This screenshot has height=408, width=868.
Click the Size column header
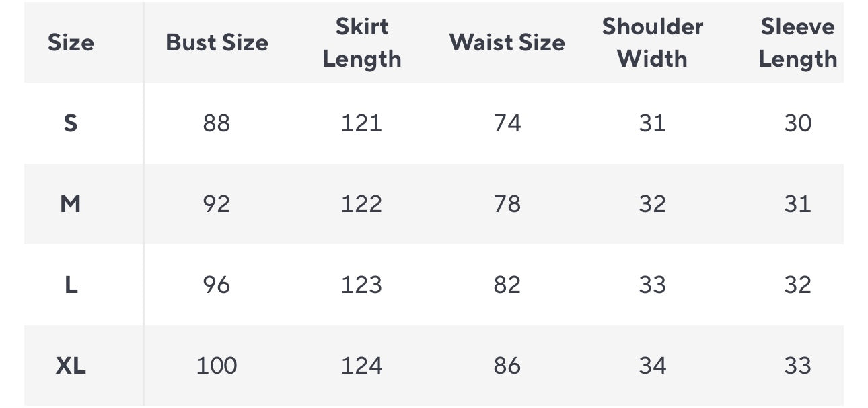coord(71,43)
